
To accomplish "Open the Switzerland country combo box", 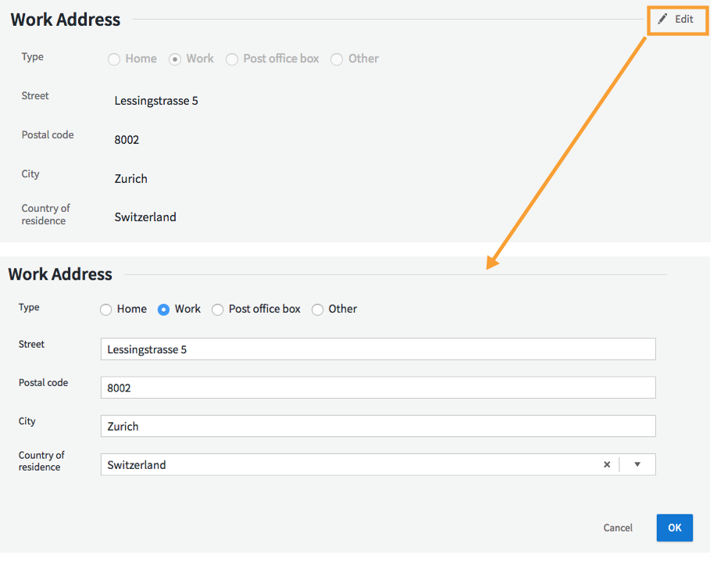I will pyautogui.click(x=352, y=464).
